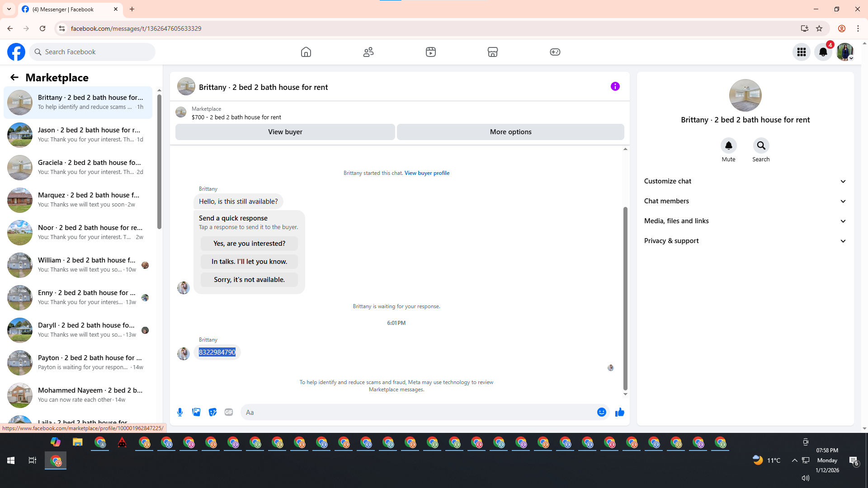Image resolution: width=868 pixels, height=488 pixels.
Task: Click the chat message scrollbar
Action: (x=625, y=298)
